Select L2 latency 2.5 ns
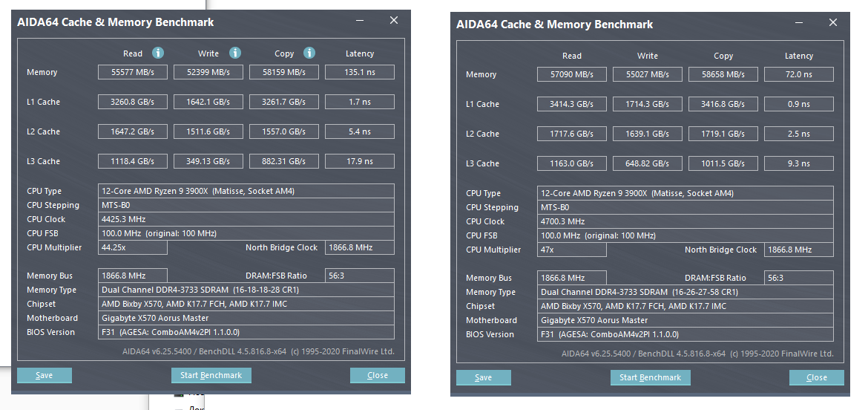 (x=799, y=134)
